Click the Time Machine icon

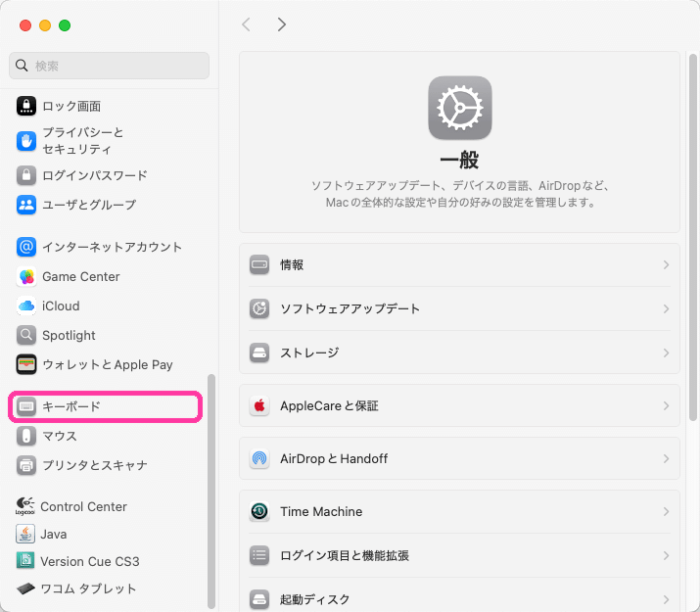pos(259,511)
